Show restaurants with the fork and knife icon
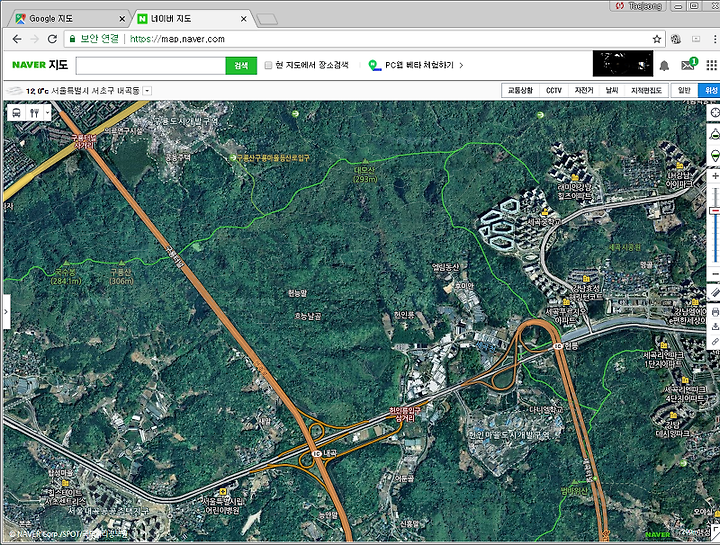 pyautogui.click(x=34, y=112)
